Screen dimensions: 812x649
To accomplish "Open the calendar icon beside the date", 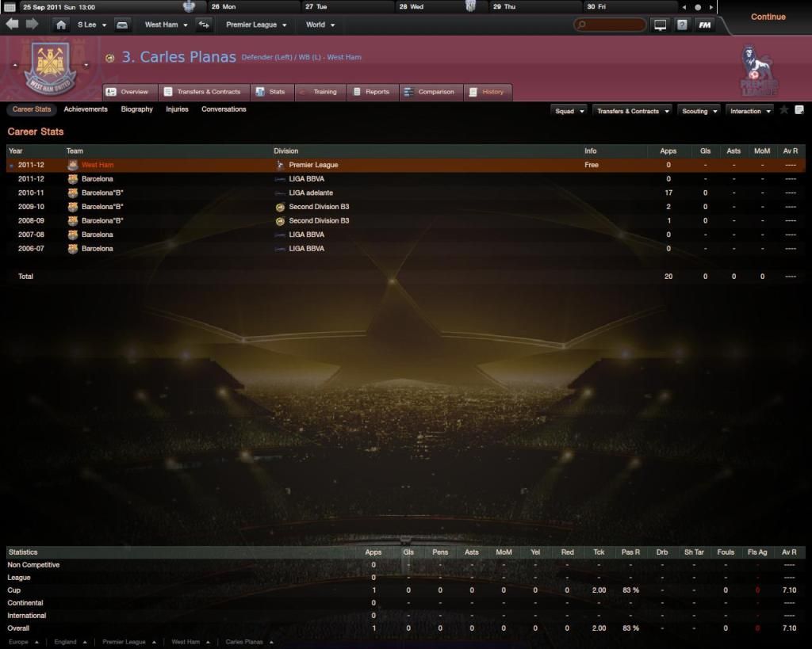I will pyautogui.click(x=10, y=7).
